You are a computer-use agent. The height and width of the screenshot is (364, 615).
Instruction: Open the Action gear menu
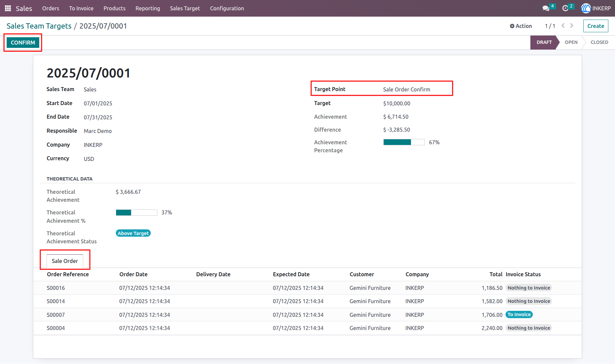tap(521, 26)
